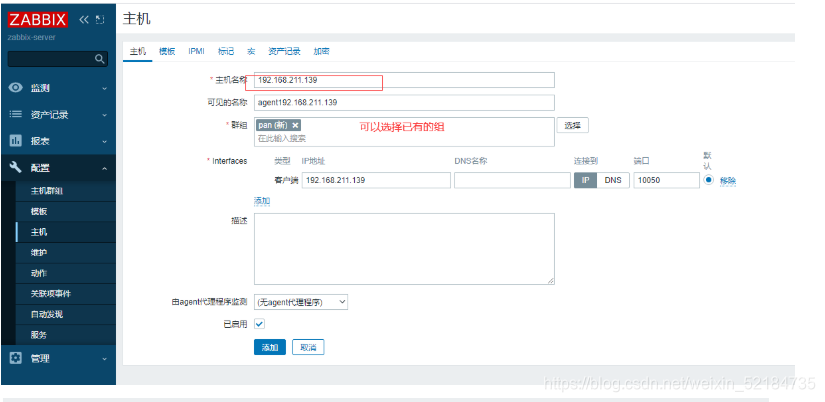
Task: Remove the pan group tag via its x
Action: pyautogui.click(x=295, y=125)
